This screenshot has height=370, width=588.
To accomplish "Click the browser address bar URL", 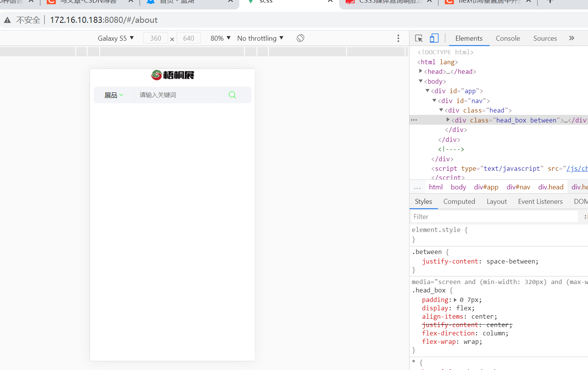I will 104,20.
